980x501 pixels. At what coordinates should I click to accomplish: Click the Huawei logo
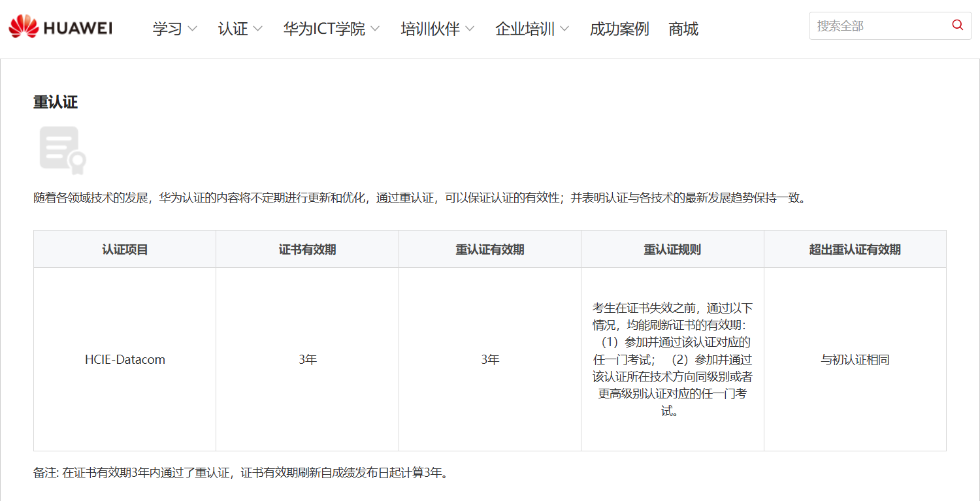[x=60, y=27]
